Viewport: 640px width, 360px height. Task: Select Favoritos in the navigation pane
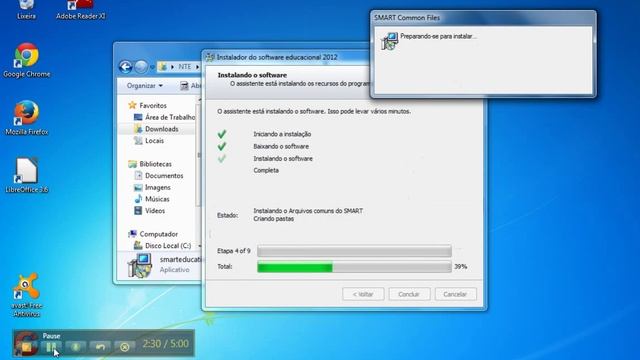click(x=148, y=105)
